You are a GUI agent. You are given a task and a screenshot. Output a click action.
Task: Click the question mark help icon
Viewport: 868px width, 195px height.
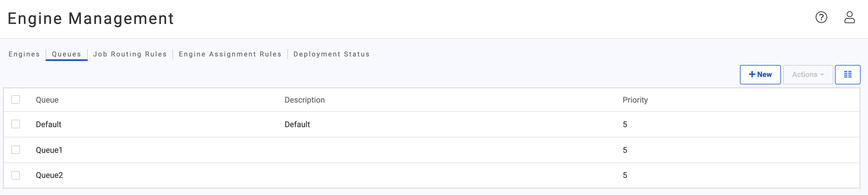[821, 18]
